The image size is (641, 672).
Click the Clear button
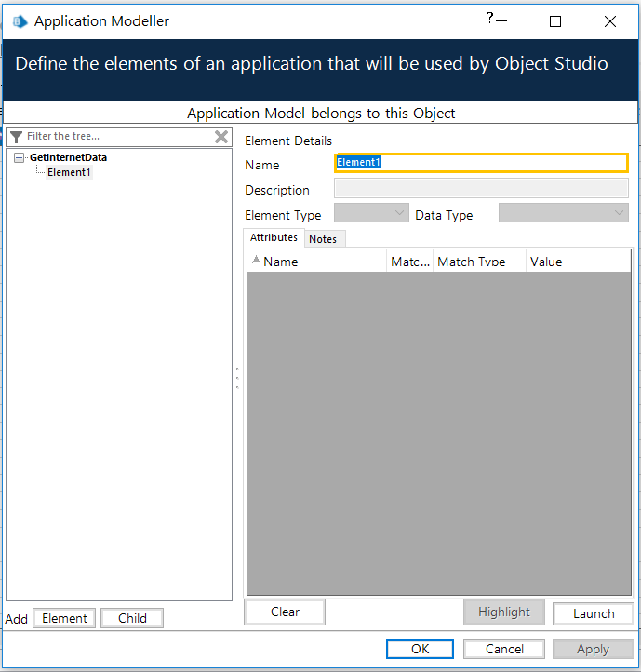point(285,612)
